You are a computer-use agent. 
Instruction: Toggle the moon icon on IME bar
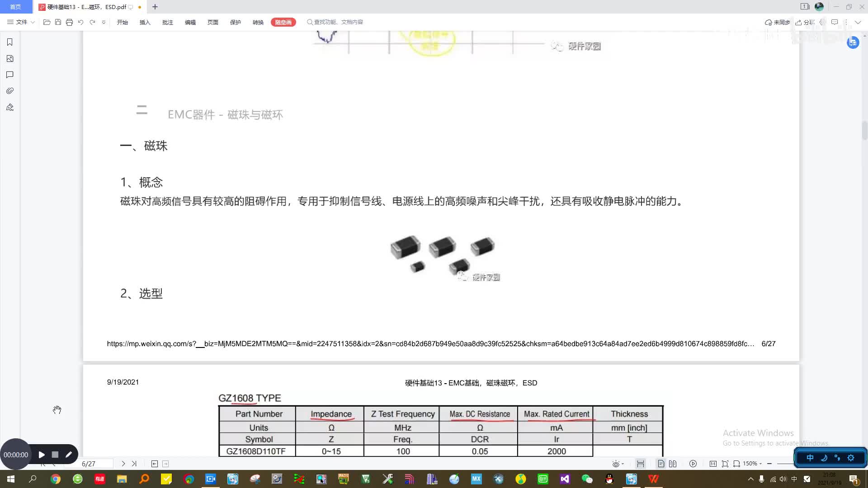click(824, 458)
